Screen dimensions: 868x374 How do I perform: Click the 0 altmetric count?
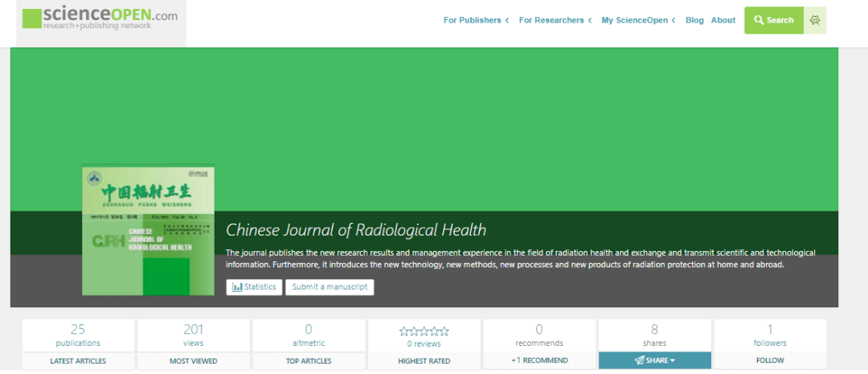tap(309, 335)
